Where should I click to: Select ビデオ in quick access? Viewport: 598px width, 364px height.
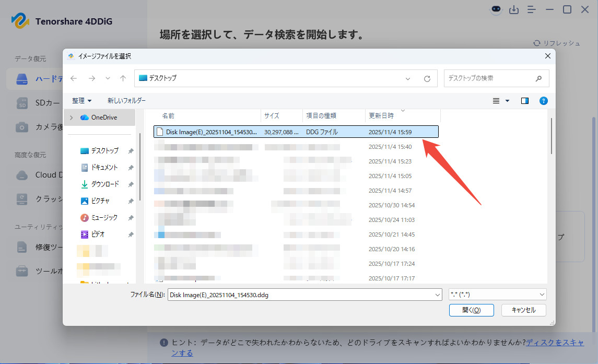click(92, 234)
